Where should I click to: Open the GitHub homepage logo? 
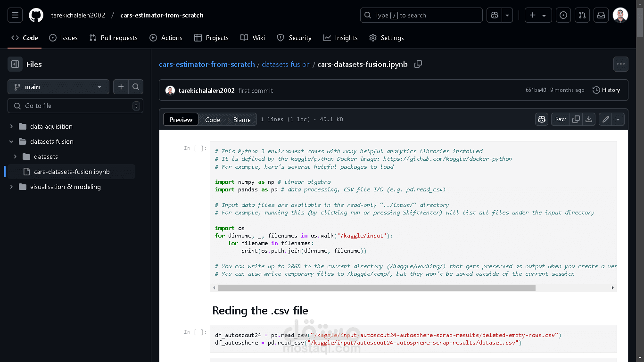pyautogui.click(x=36, y=15)
